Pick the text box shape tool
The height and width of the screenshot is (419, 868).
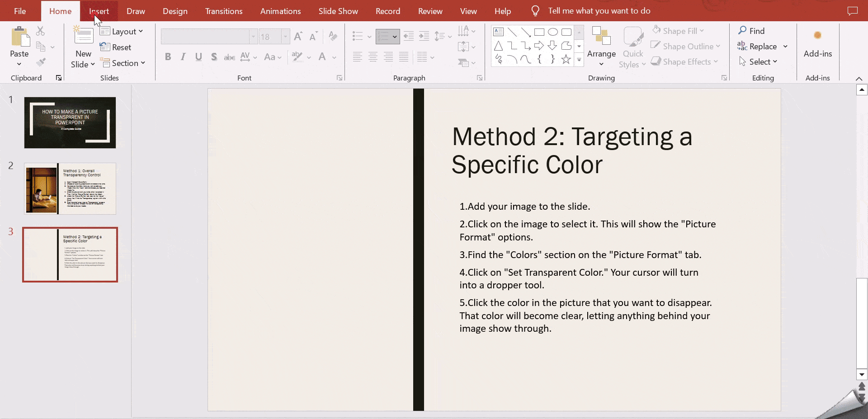coord(498,32)
